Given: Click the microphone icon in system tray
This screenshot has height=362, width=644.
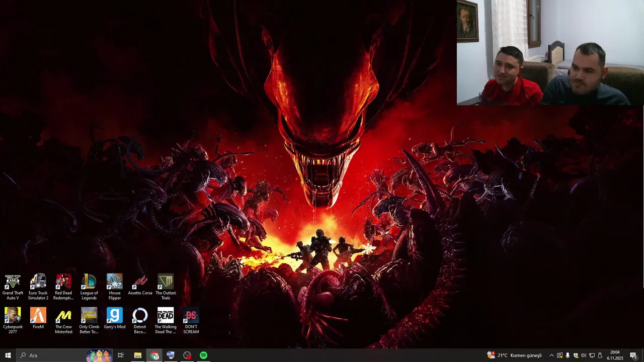Looking at the screenshot, I should [568, 355].
